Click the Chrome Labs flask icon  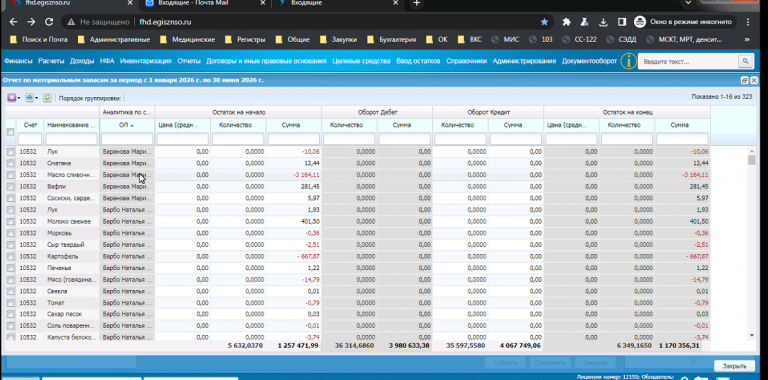point(584,22)
